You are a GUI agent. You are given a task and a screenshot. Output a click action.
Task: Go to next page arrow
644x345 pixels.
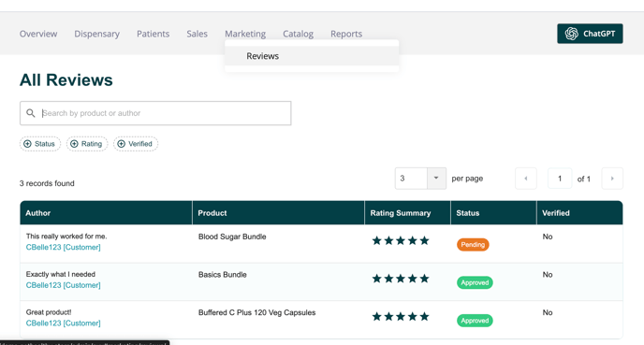coord(612,179)
